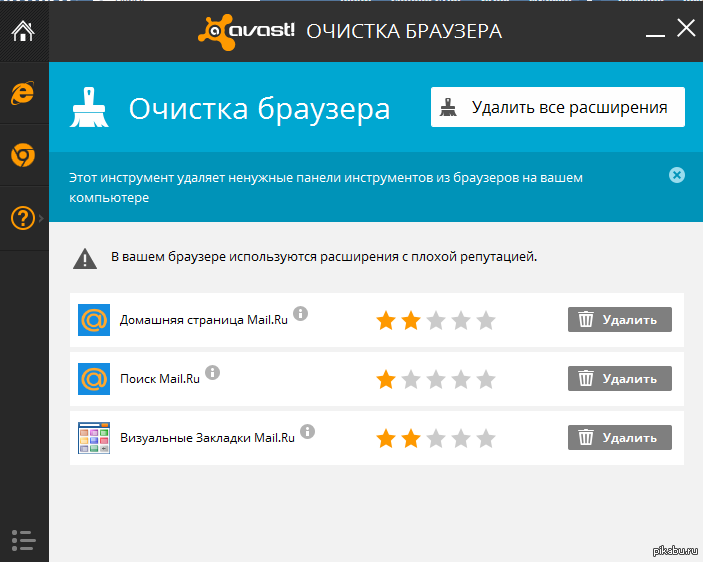Screen dimensions: 703x562
Task: Select Google Chrome browser icon
Action: coord(23,155)
